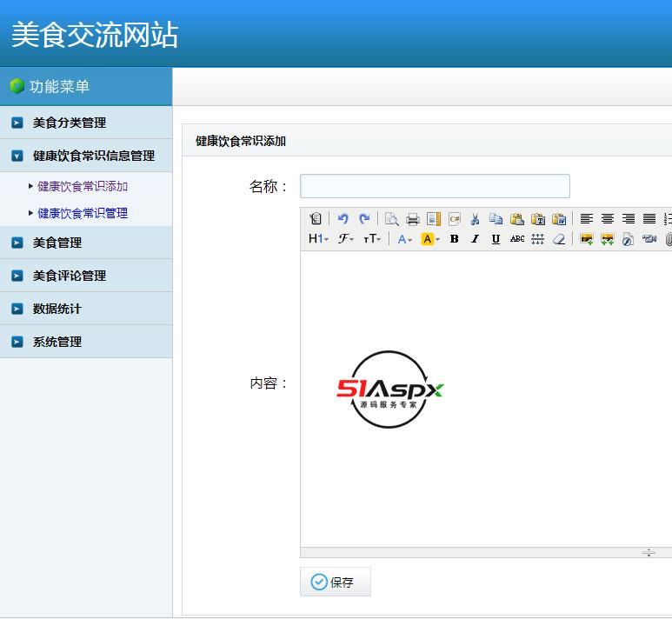Insert a single image
This screenshot has height=619, width=672.
(x=586, y=239)
